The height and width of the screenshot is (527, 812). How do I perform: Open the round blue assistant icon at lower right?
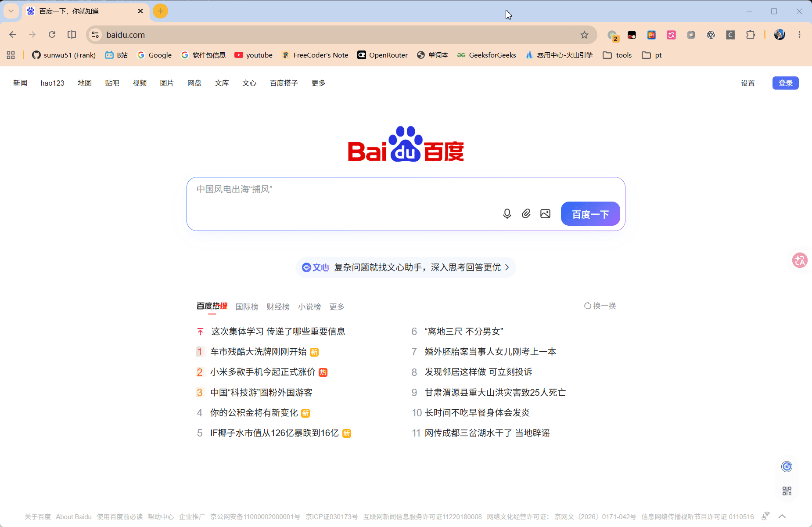coord(787,466)
